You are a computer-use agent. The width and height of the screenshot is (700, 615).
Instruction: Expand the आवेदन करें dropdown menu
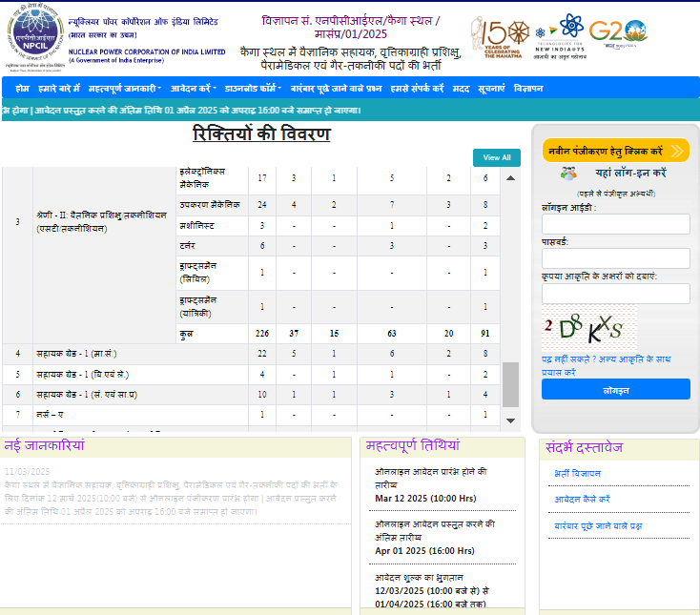tap(193, 88)
